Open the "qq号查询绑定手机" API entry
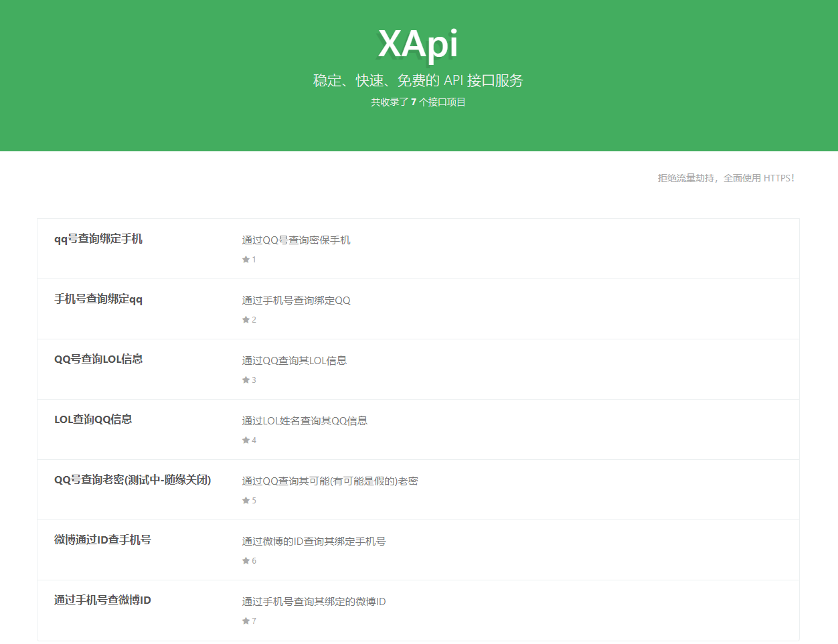838x644 pixels. click(98, 238)
